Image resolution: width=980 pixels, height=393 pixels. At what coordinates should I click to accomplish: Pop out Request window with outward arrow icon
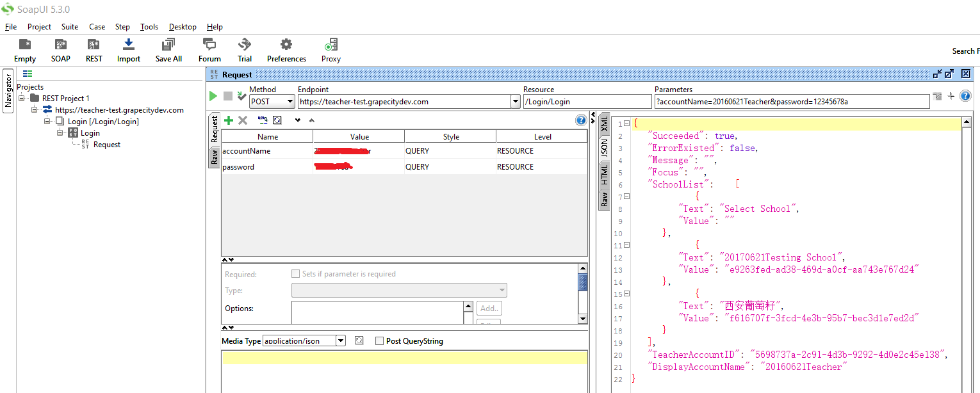click(951, 74)
